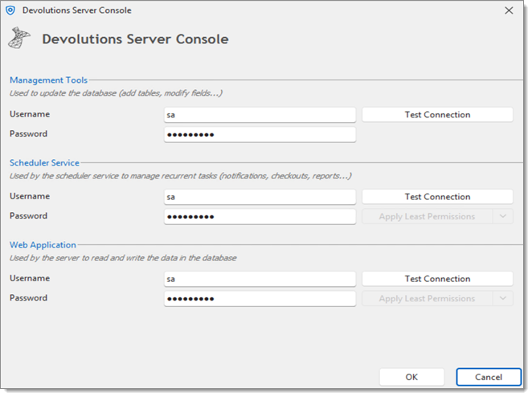Focus the Web Application Password field
This screenshot has height=397, width=532.
(260, 299)
